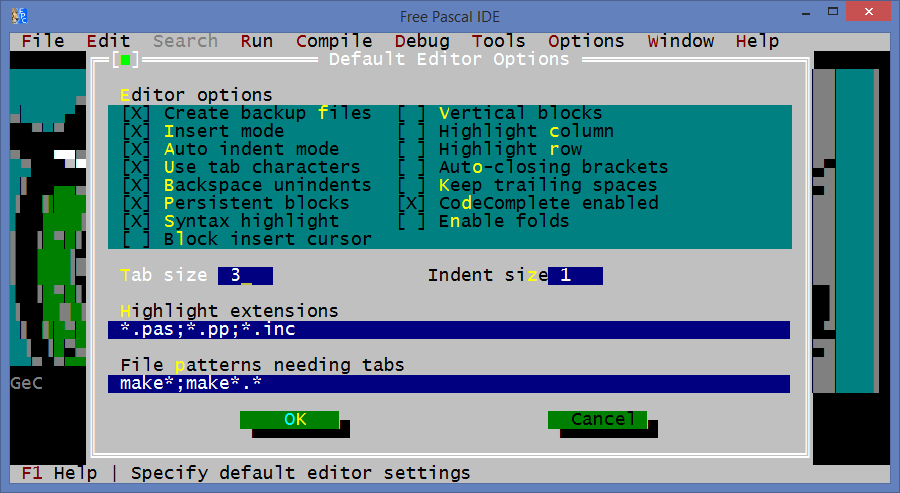
Task: Focus the Tab size input field
Action: (246, 275)
